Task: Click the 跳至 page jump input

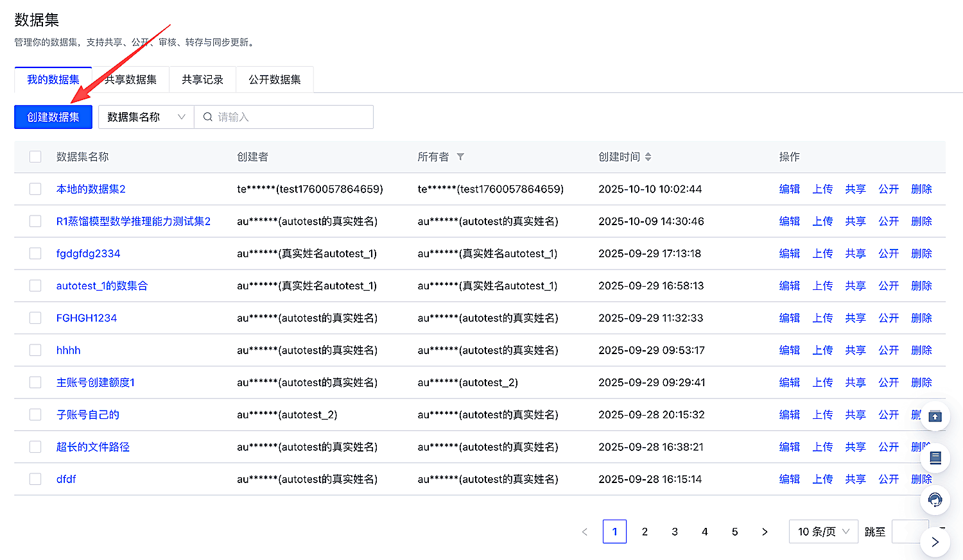Action: pyautogui.click(x=910, y=532)
